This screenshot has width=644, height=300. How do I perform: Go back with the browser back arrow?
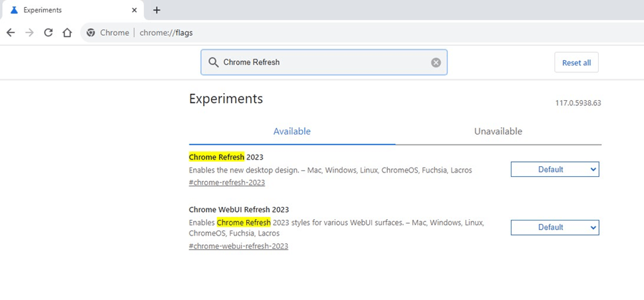tap(11, 33)
